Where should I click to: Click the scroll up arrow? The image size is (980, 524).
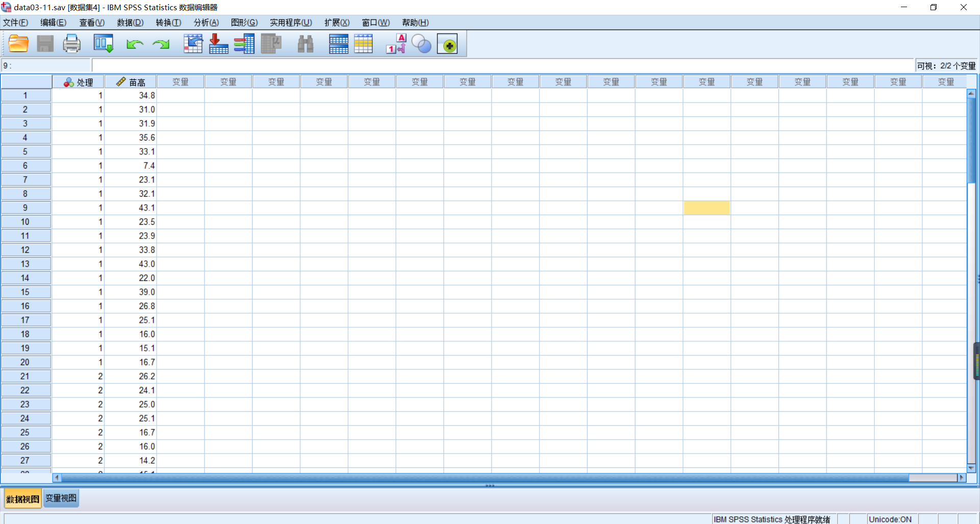coord(971,93)
